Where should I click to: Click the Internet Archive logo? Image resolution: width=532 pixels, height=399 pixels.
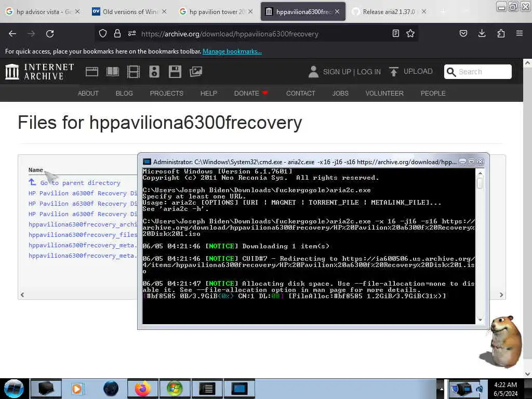pos(39,72)
